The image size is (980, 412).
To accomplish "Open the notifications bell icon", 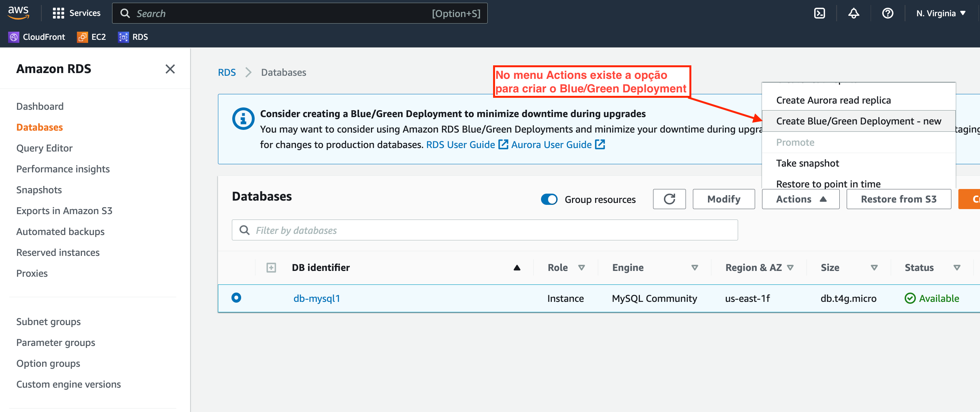I will pos(854,13).
